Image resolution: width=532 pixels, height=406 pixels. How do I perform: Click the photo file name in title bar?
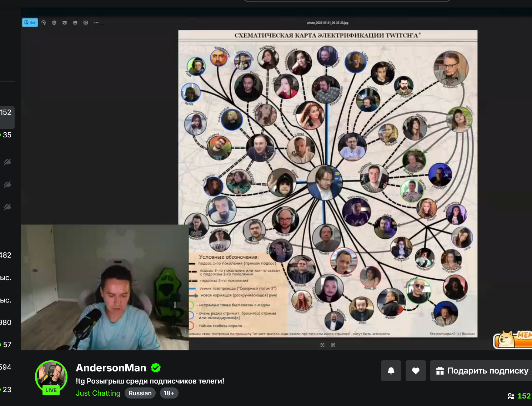327,22
